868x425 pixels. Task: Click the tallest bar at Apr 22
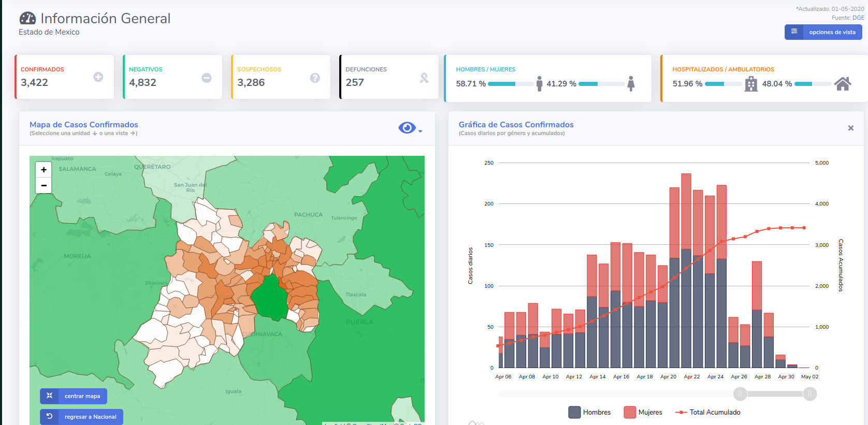click(x=686, y=271)
